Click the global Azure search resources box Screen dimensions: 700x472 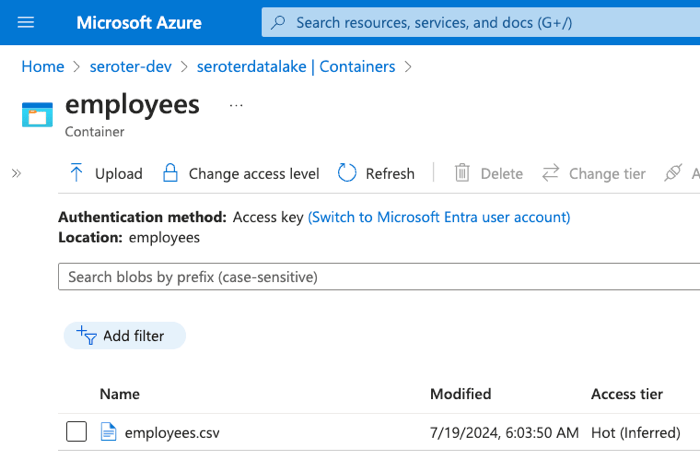click(480, 22)
